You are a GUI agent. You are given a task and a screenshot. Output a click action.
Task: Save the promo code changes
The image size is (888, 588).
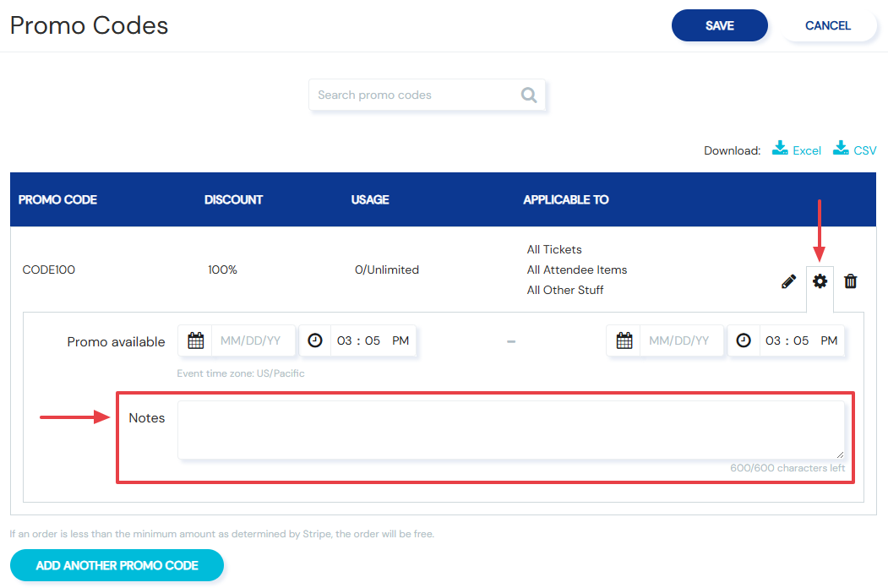click(719, 25)
